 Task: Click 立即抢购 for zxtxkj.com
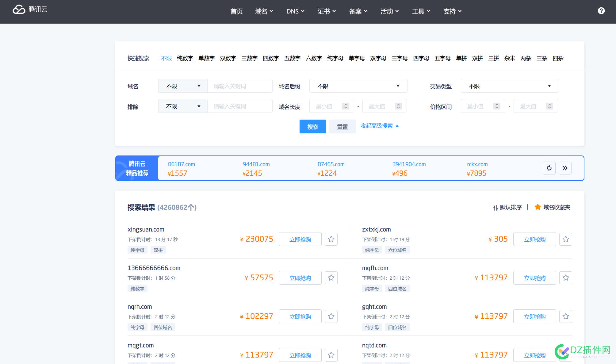(535, 239)
